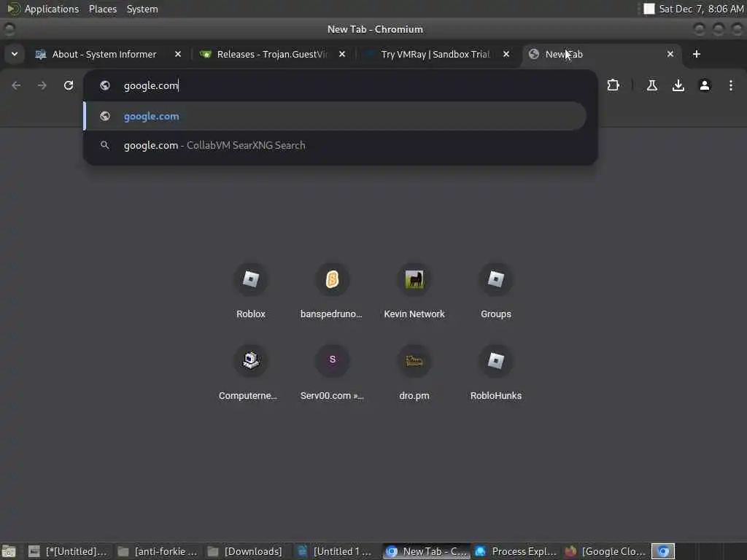Select New Tab - Chromium taskbar entry

pos(426,551)
